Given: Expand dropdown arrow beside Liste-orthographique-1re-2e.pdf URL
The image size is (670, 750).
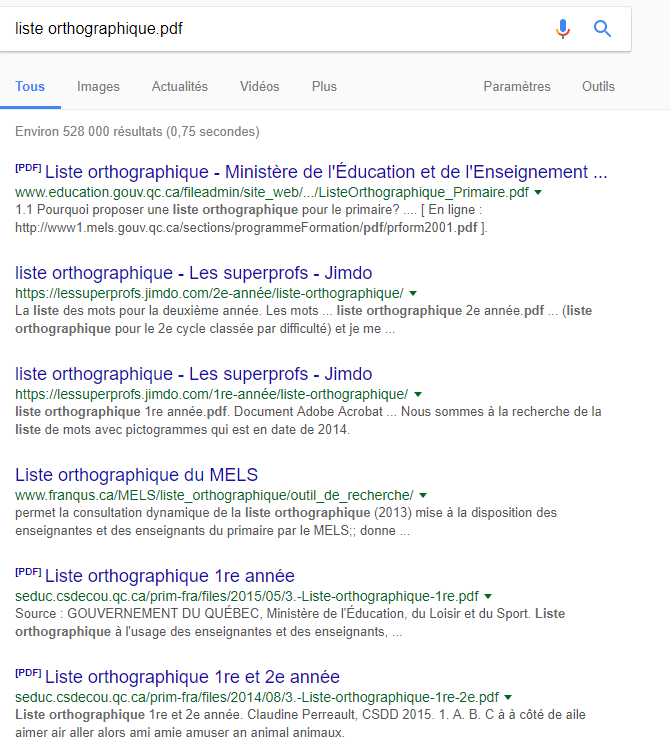Looking at the screenshot, I should 508,697.
